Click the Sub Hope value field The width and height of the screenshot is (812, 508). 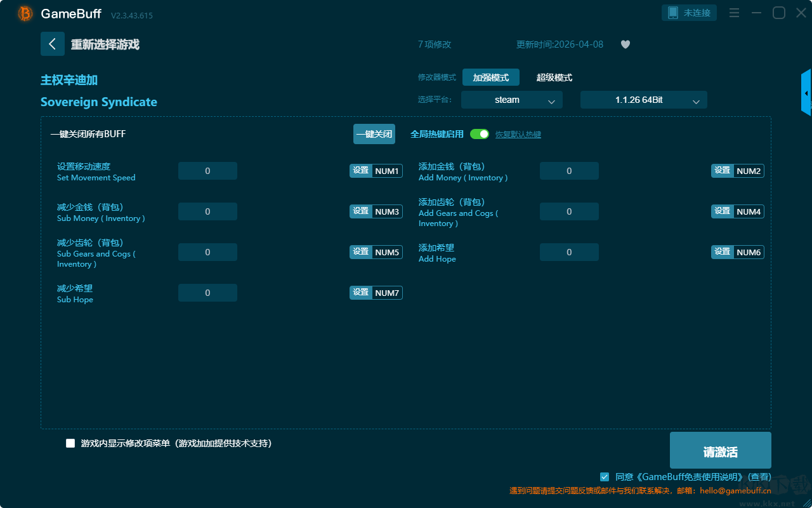click(x=207, y=293)
